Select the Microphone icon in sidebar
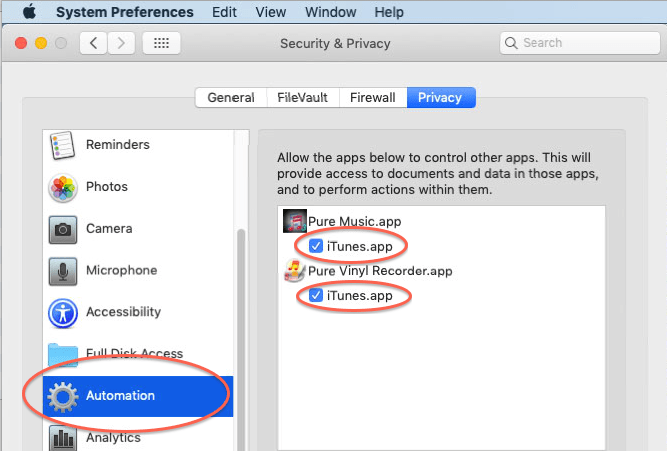 click(63, 271)
